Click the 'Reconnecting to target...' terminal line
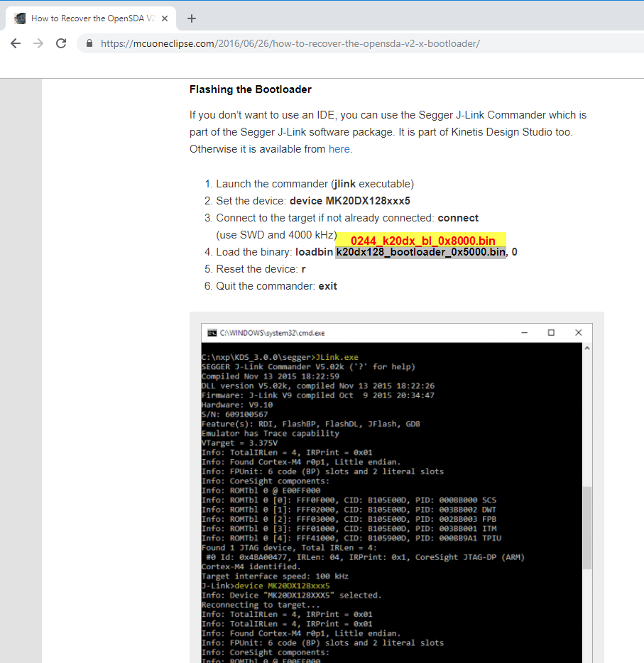This screenshot has width=644, height=663. tap(261, 605)
